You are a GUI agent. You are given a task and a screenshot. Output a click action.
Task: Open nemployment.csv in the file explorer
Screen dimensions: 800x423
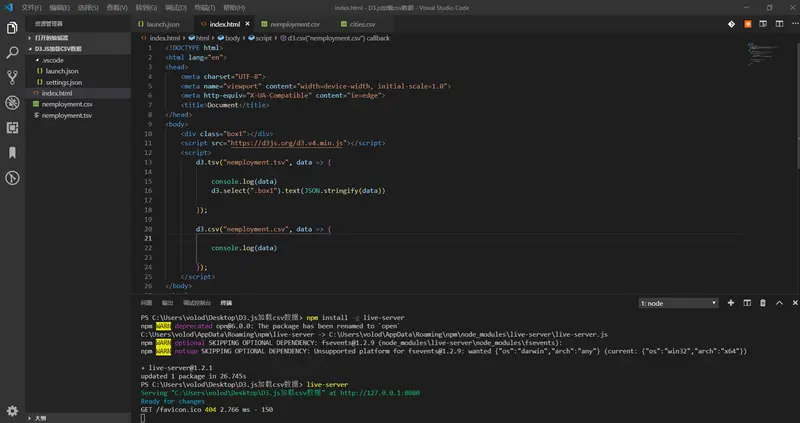pyautogui.click(x=78, y=105)
